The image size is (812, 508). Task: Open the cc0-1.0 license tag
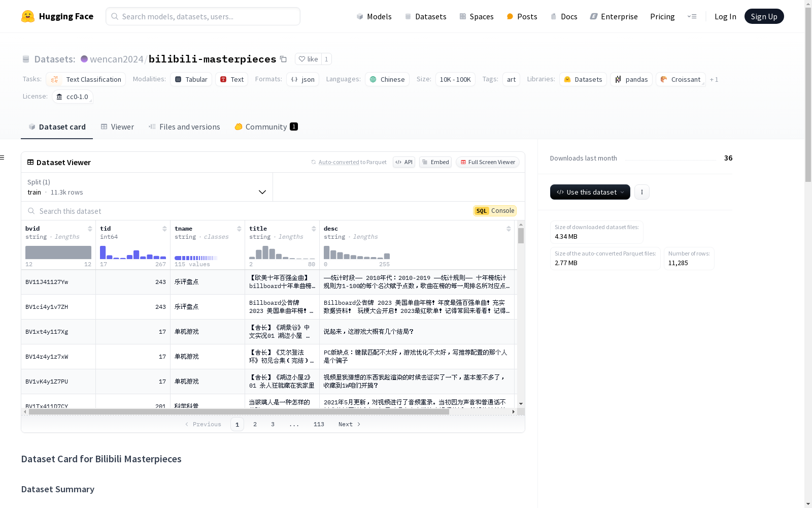click(73, 97)
